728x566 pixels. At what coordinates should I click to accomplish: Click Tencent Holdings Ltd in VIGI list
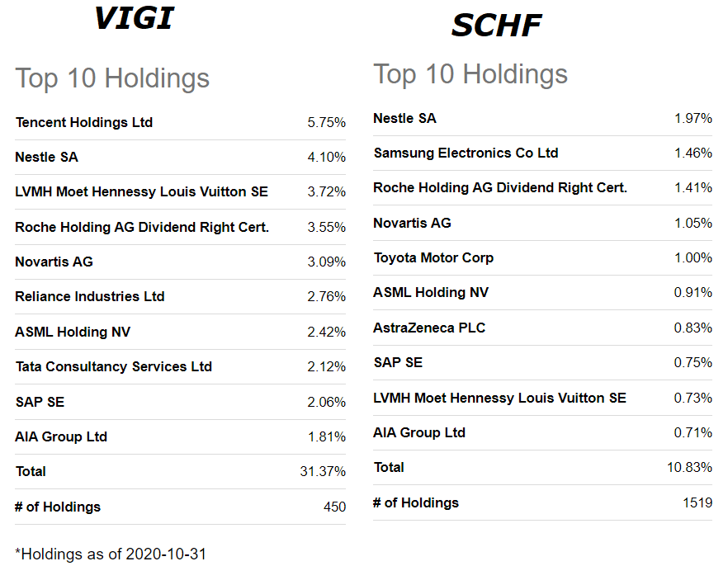(x=84, y=122)
